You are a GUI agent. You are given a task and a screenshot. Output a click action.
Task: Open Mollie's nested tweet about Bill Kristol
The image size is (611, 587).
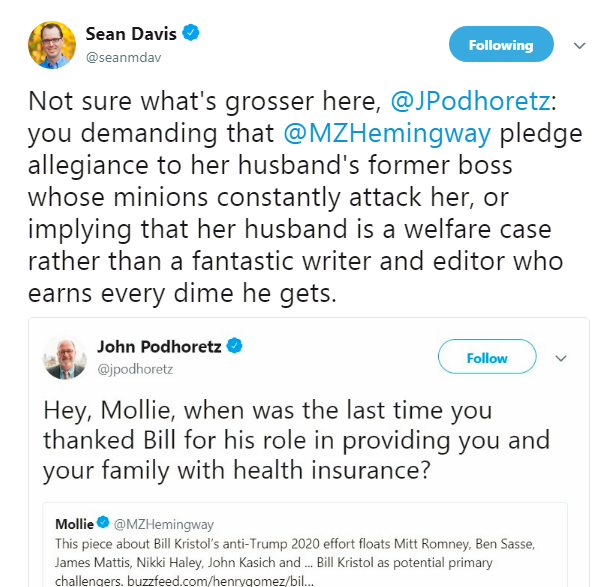coord(305,545)
